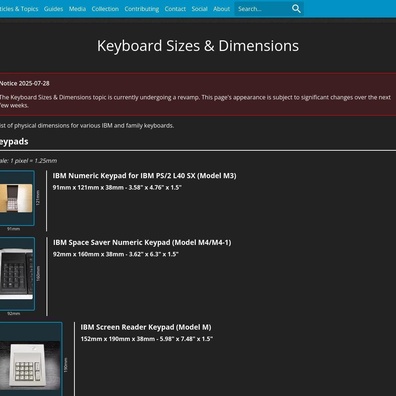Open the Contributing nav link

(142, 9)
